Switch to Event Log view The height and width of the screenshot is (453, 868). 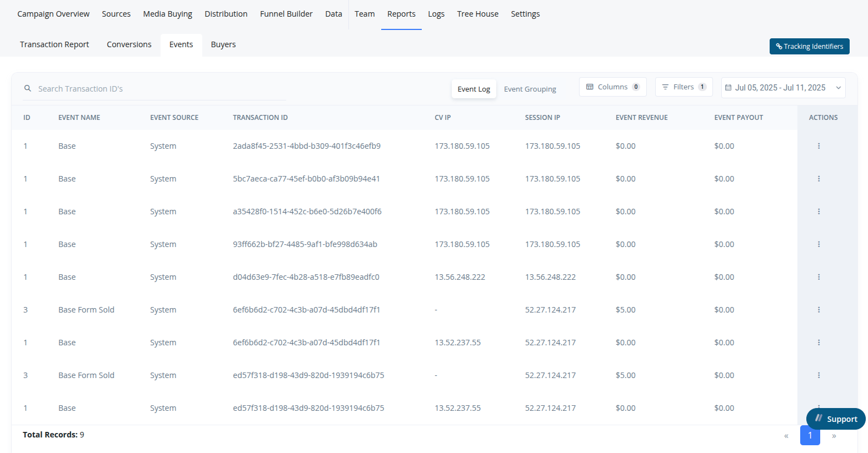click(473, 89)
